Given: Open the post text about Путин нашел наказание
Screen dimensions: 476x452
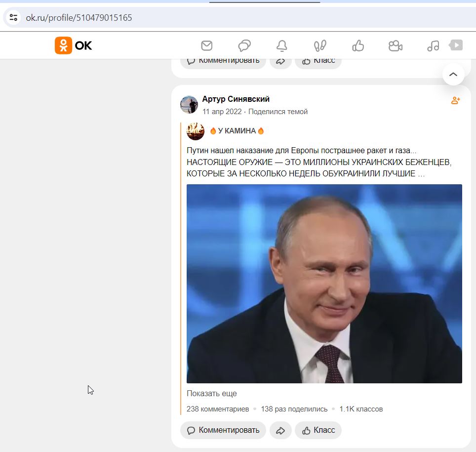Looking at the screenshot, I should point(319,162).
